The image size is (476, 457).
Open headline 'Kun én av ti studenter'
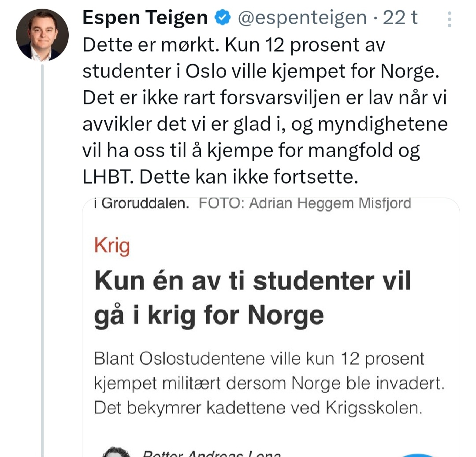253,281
